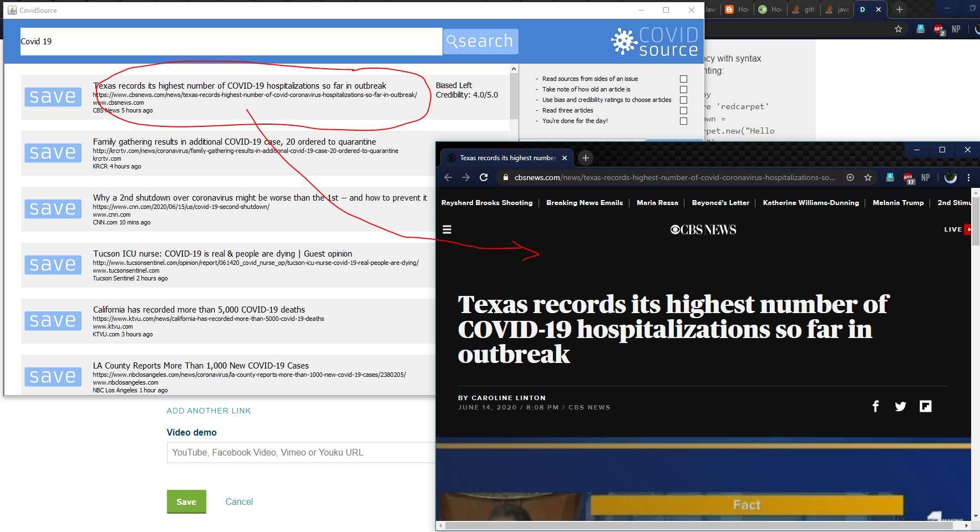The width and height of the screenshot is (980, 532).
Task: Open a new tab in the CBS News window
Action: [585, 158]
